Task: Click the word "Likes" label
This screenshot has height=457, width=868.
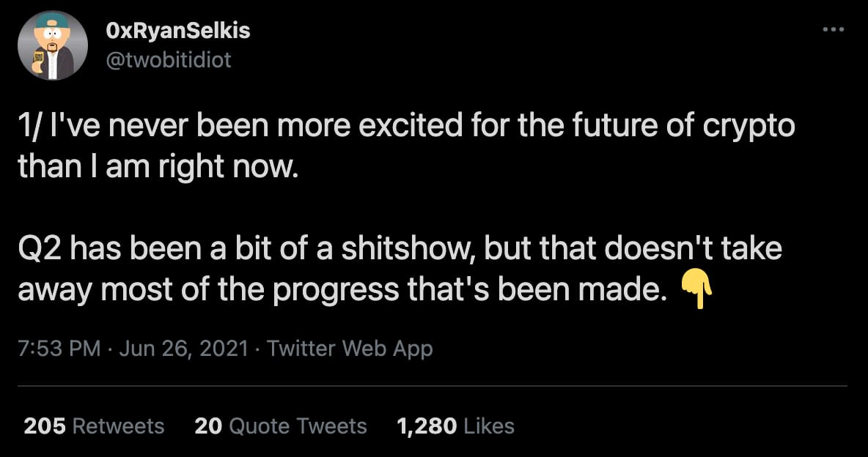Action: 490,426
